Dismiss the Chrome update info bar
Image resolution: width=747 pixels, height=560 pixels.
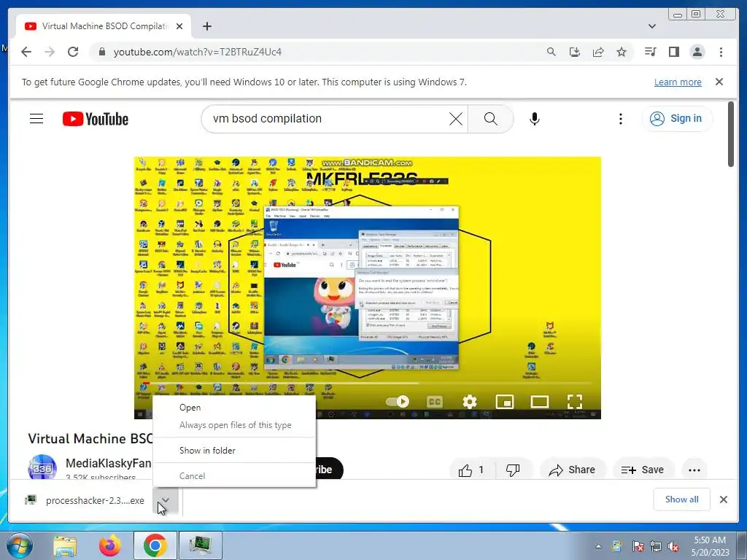click(x=719, y=82)
